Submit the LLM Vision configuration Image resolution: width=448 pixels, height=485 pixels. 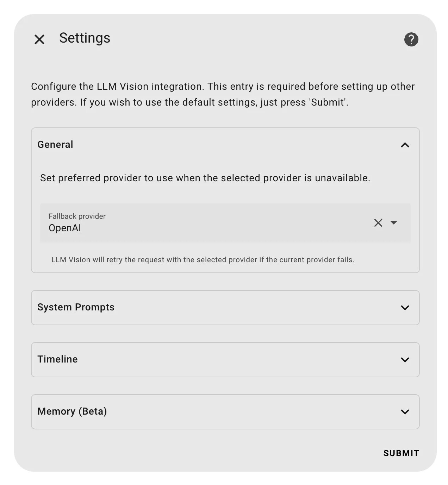tap(401, 453)
